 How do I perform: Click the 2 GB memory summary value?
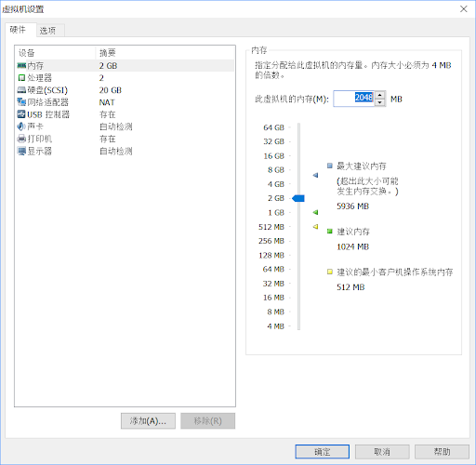click(108, 65)
